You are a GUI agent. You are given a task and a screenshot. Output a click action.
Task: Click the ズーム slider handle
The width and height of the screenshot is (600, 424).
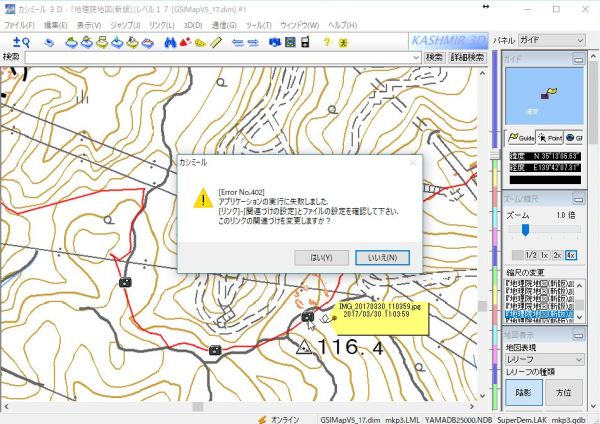(x=525, y=230)
